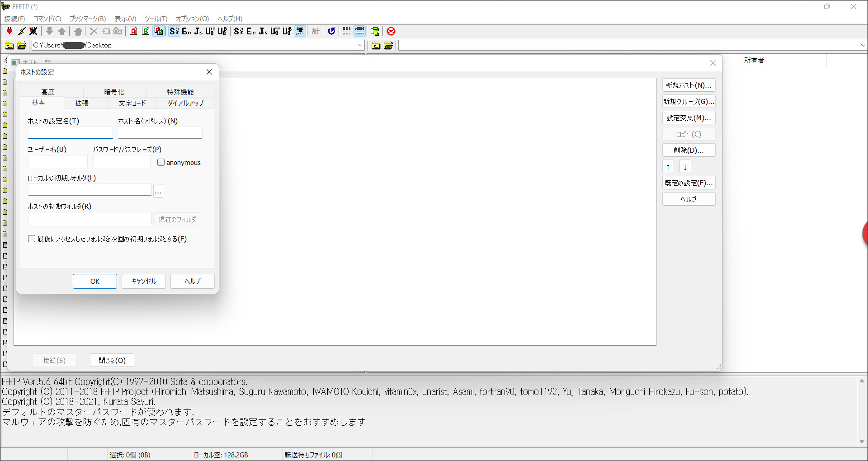Open the オプション(O) menu
The image size is (868, 461).
192,19
